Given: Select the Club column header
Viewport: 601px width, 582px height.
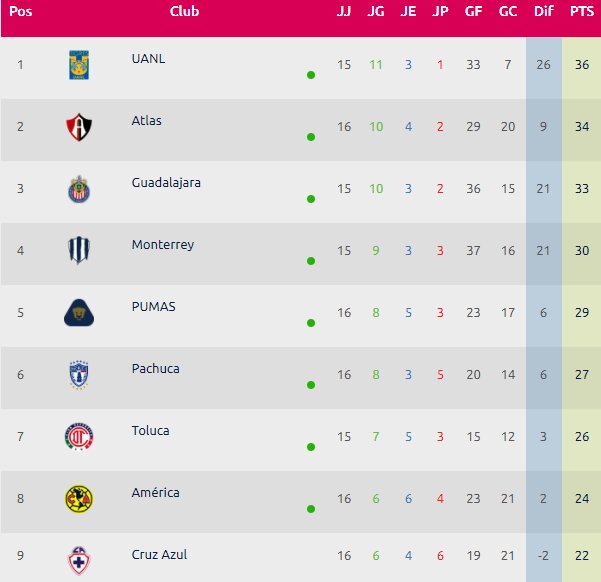Looking at the screenshot, I should (x=184, y=11).
